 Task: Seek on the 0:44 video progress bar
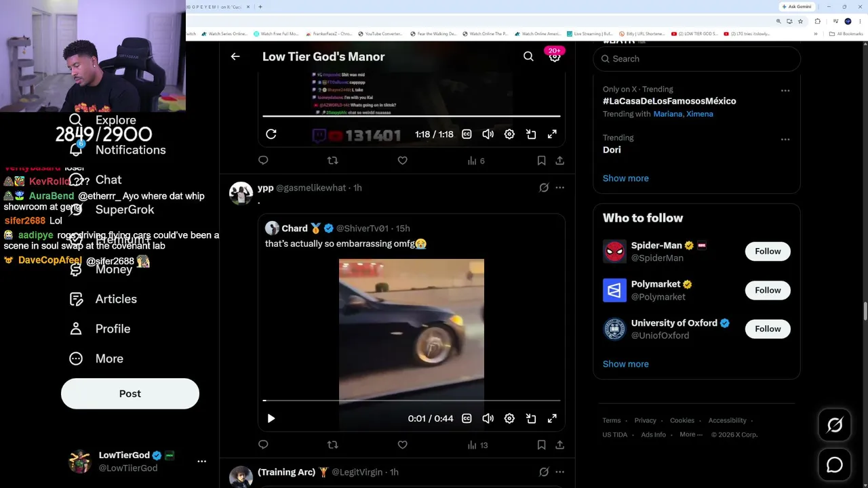click(412, 401)
